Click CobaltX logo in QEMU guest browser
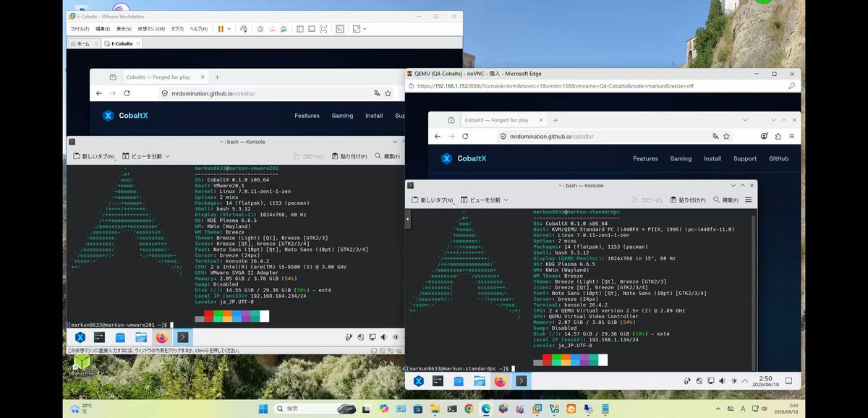The height and width of the screenshot is (418, 868). click(465, 158)
